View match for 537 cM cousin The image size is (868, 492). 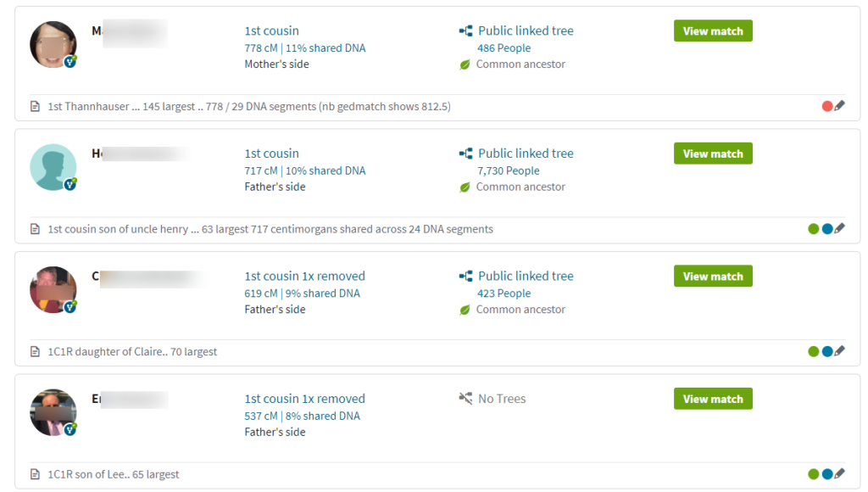click(x=713, y=399)
